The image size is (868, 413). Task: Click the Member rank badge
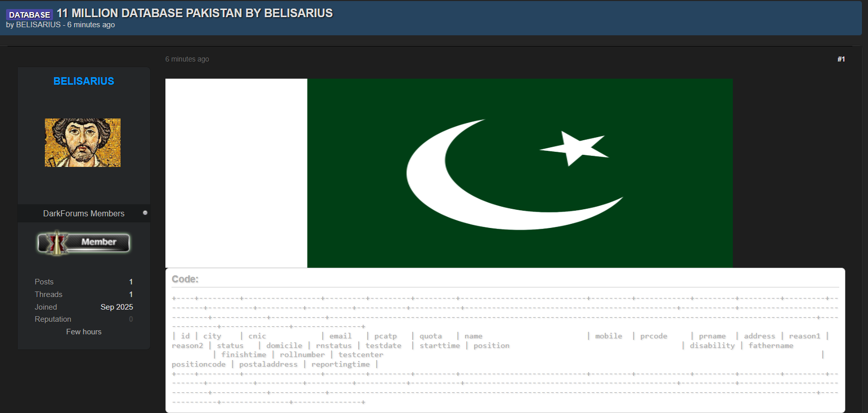[x=84, y=243]
